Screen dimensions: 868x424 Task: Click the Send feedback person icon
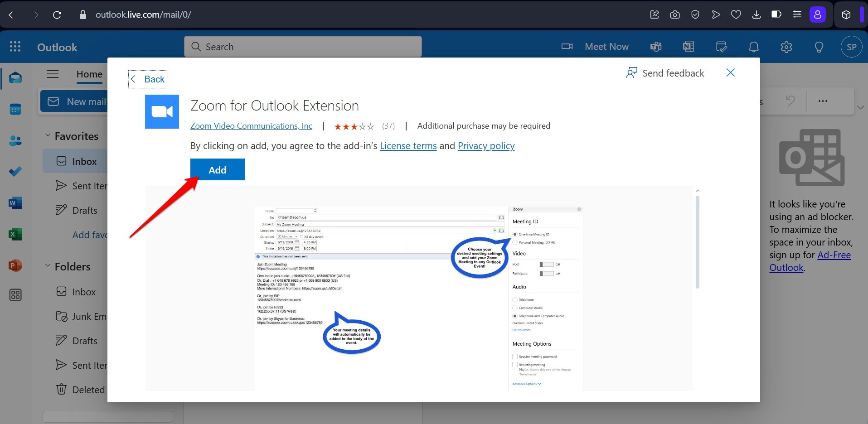click(x=632, y=73)
